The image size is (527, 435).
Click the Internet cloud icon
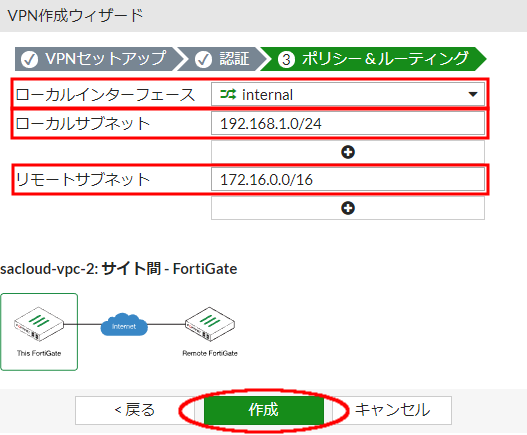[124, 324]
